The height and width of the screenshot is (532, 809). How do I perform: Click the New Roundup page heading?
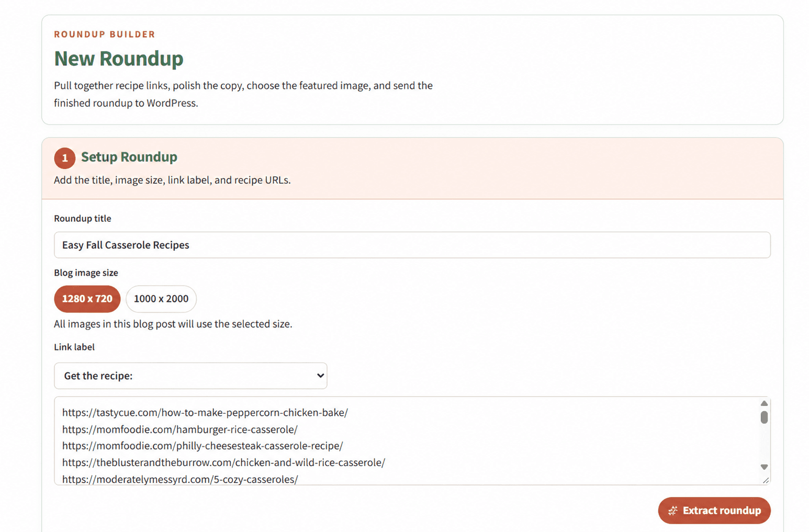pos(119,59)
